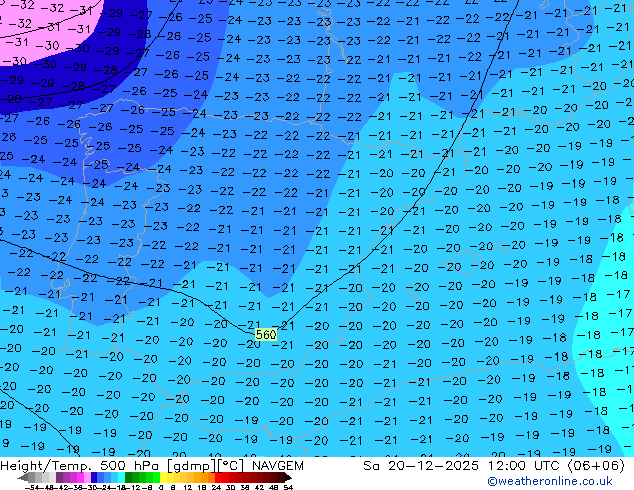Click the 560 contour height label
This screenshot has width=634, height=490.
[266, 335]
